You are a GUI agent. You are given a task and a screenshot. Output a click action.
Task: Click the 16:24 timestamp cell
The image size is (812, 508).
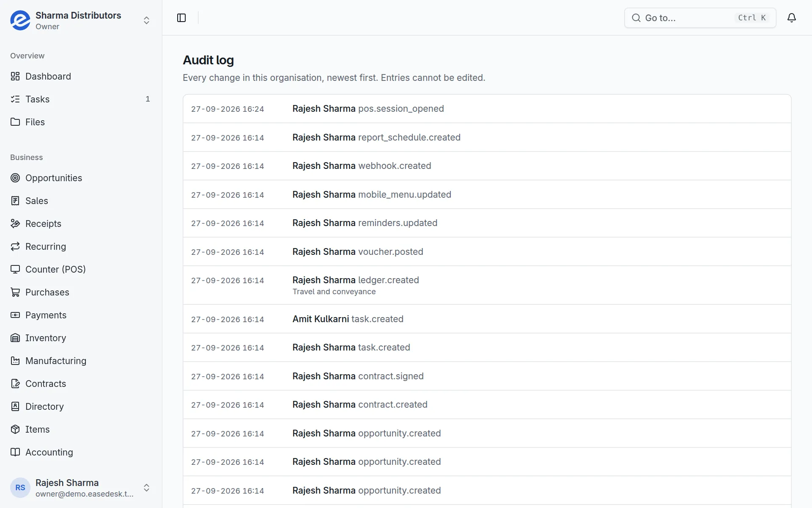point(228,109)
